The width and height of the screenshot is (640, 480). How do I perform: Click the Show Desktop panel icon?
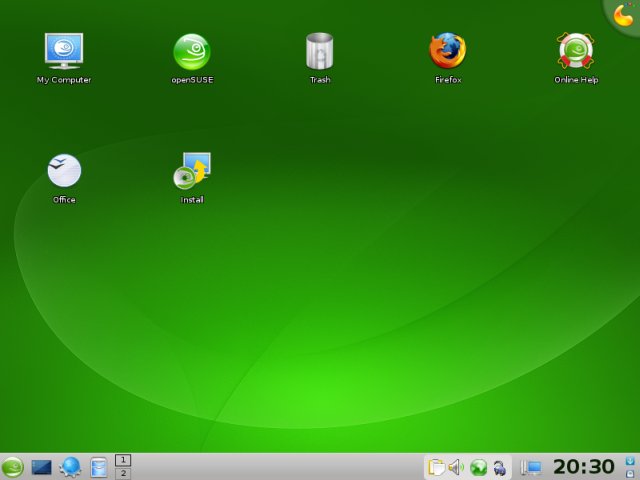(x=42, y=467)
